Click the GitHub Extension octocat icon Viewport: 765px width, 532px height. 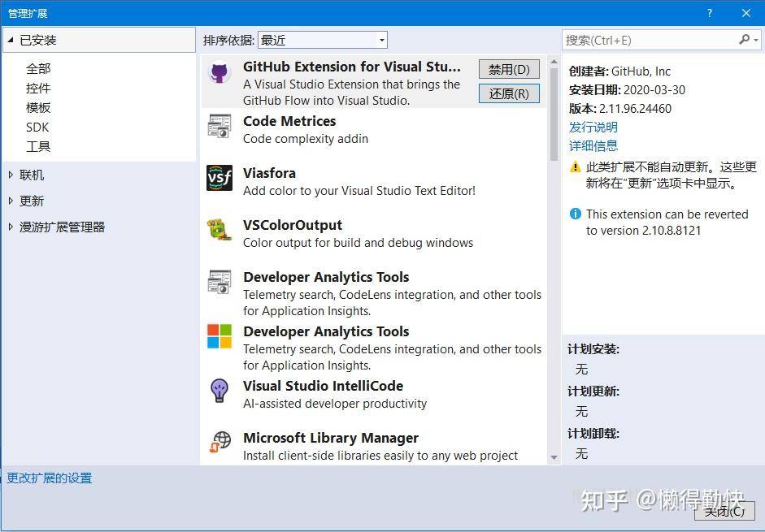[219, 72]
